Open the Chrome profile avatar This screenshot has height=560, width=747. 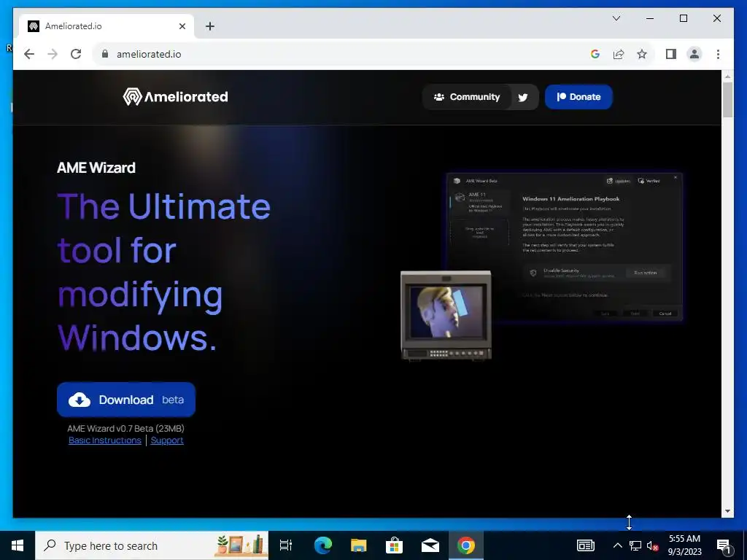pos(694,54)
